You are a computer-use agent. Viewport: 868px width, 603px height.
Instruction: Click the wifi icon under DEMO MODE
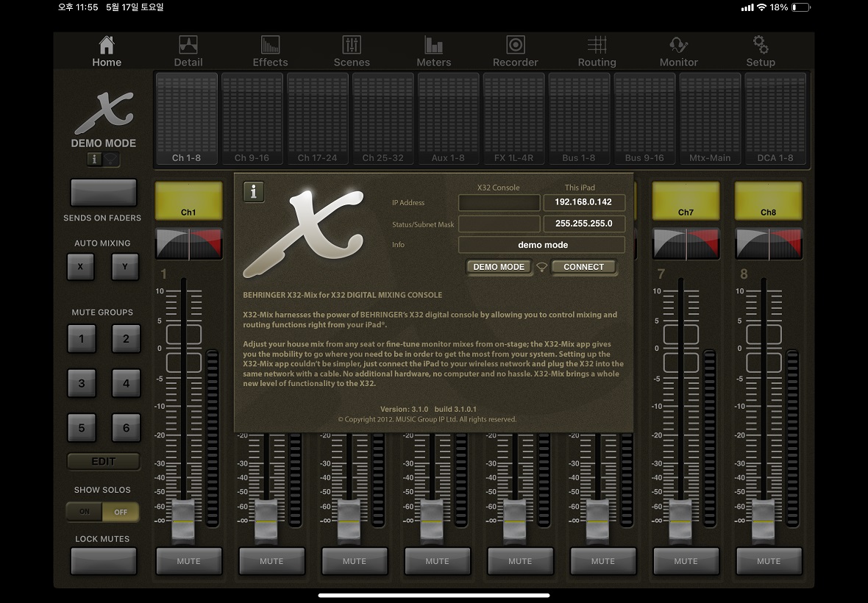pyautogui.click(x=111, y=160)
